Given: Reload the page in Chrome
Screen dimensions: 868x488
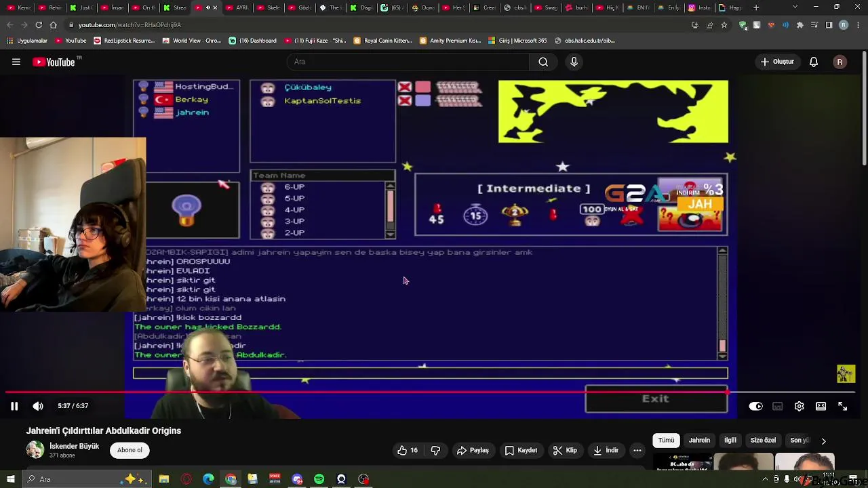Looking at the screenshot, I should point(39,25).
